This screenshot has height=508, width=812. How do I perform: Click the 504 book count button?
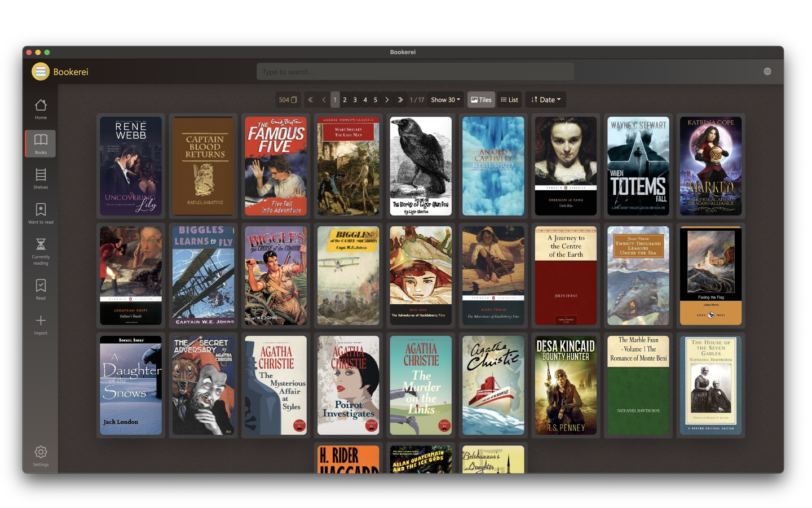pos(288,100)
